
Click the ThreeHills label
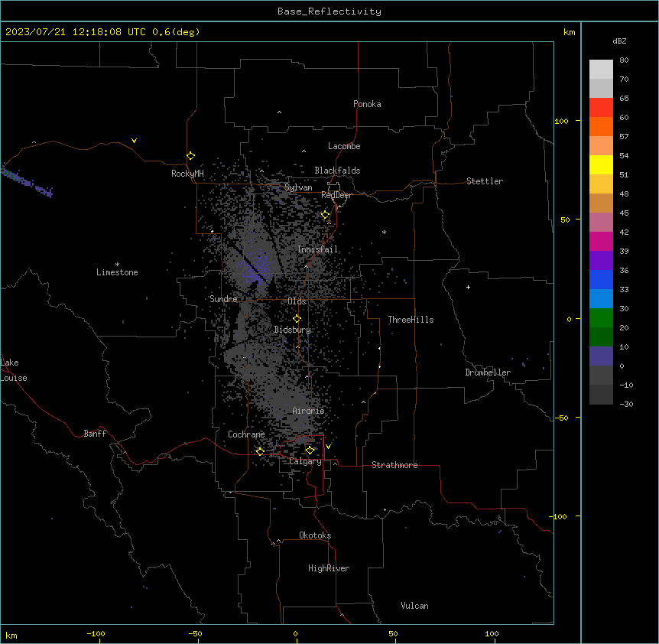[411, 320]
